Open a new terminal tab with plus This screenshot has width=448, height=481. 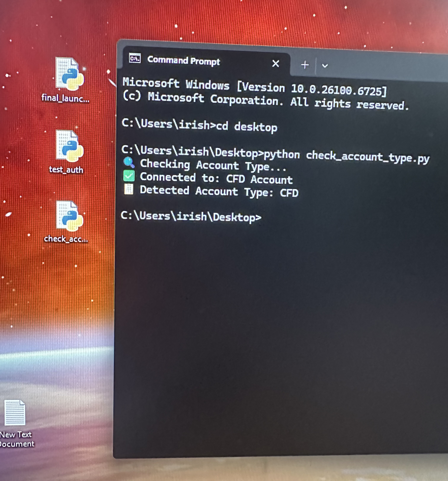pos(305,65)
